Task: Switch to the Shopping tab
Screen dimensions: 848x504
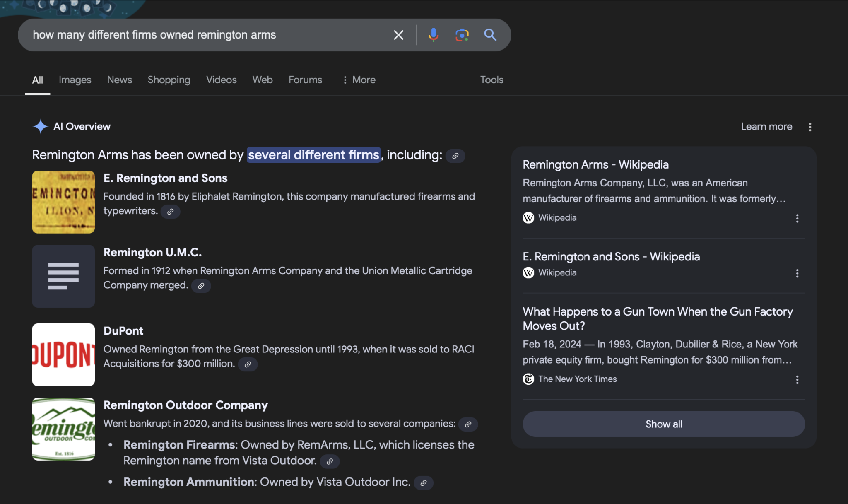Action: [169, 80]
